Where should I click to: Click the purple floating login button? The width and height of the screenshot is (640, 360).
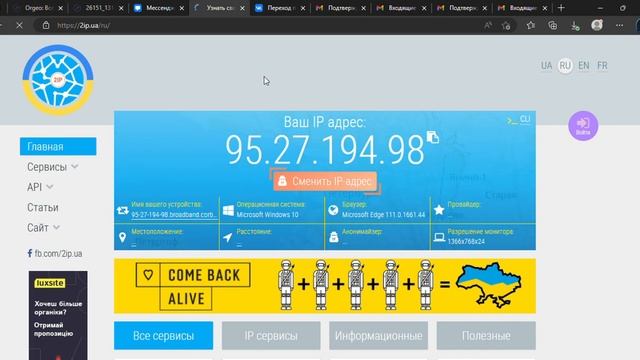pyautogui.click(x=583, y=126)
